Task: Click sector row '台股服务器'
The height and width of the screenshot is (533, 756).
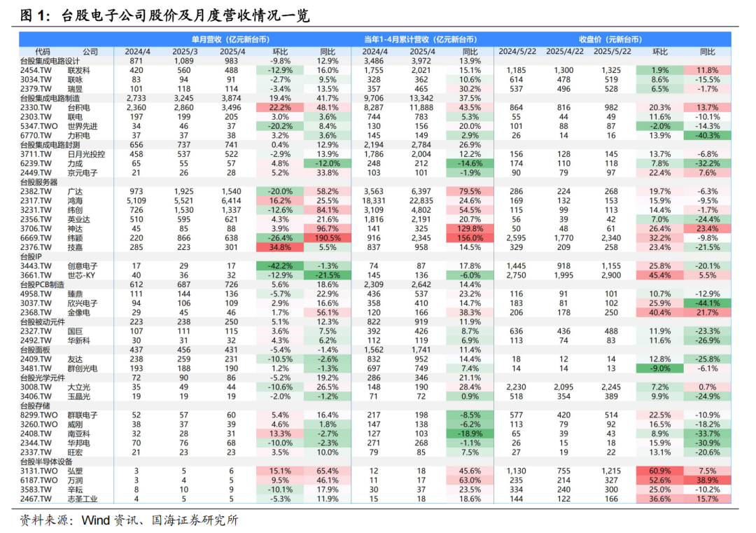Action: click(375, 182)
